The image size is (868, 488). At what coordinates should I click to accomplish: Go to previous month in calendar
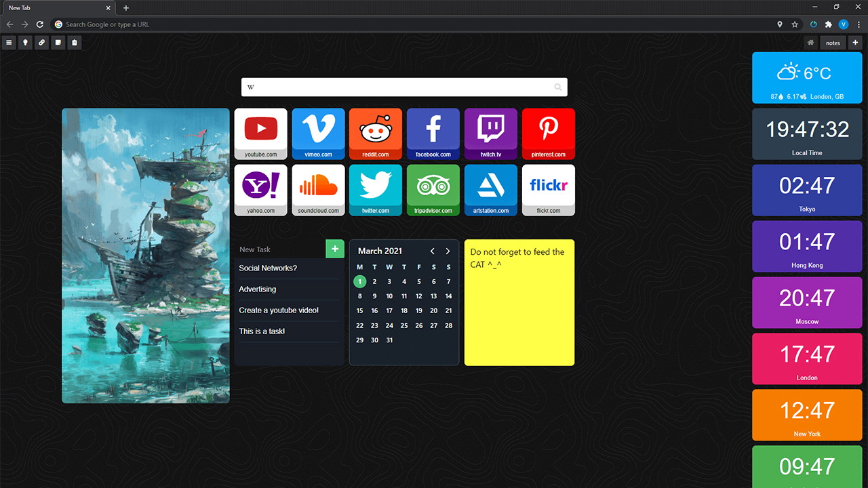433,251
